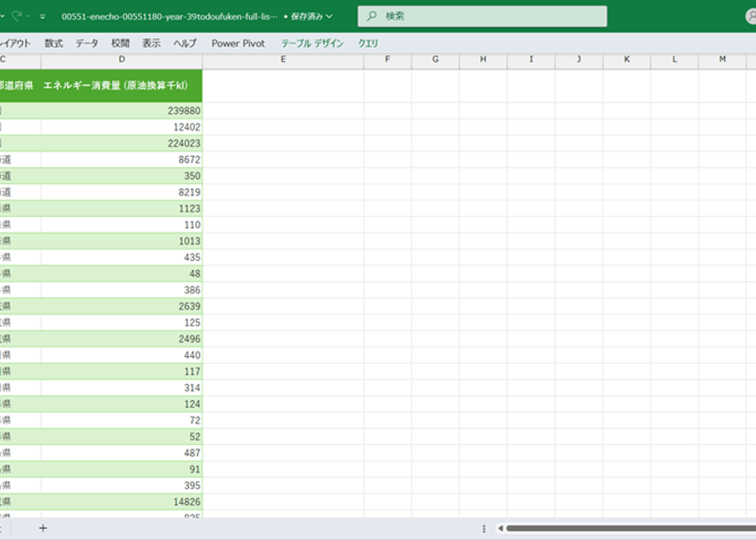Select cell with value 395

point(121,485)
